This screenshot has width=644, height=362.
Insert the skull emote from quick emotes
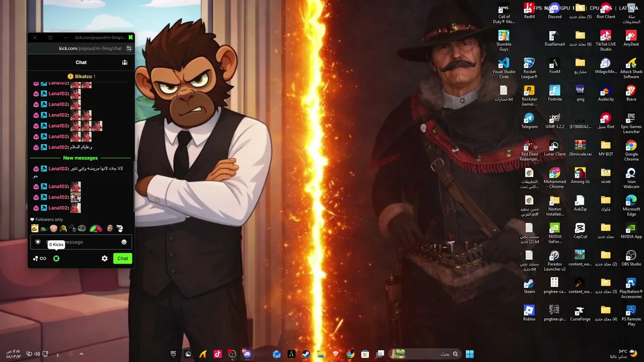[x=82, y=228]
